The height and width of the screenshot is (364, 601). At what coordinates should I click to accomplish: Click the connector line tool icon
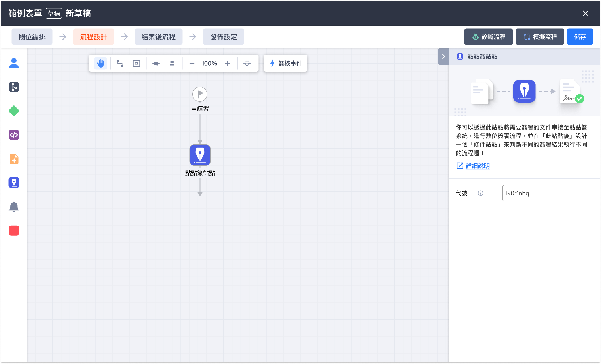click(120, 63)
